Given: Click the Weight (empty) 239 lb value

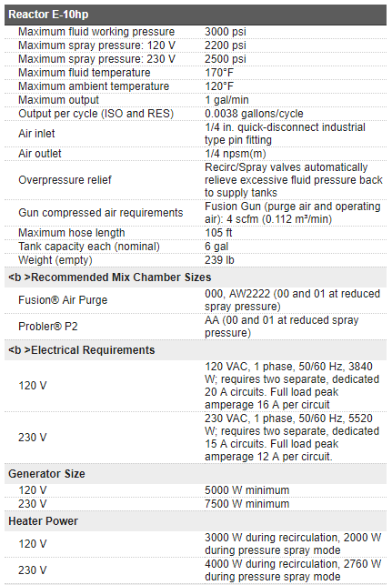Looking at the screenshot, I should click(219, 260).
